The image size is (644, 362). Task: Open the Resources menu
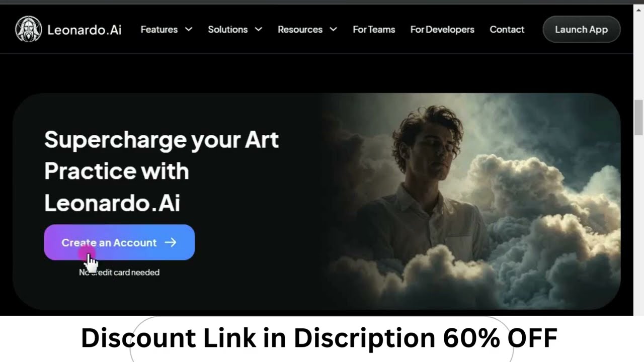(x=307, y=29)
